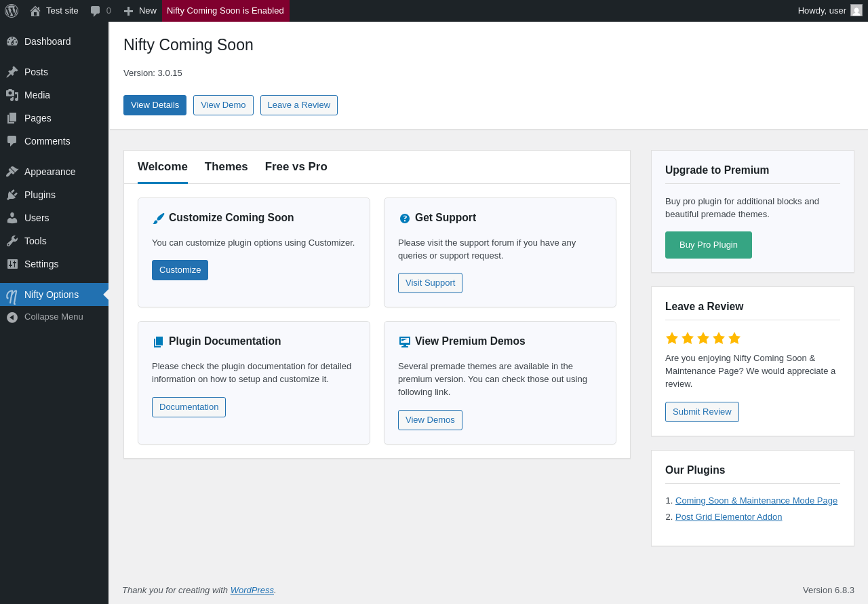This screenshot has height=604, width=868.
Task: Click the Leave a Review button
Action: pyautogui.click(x=299, y=105)
